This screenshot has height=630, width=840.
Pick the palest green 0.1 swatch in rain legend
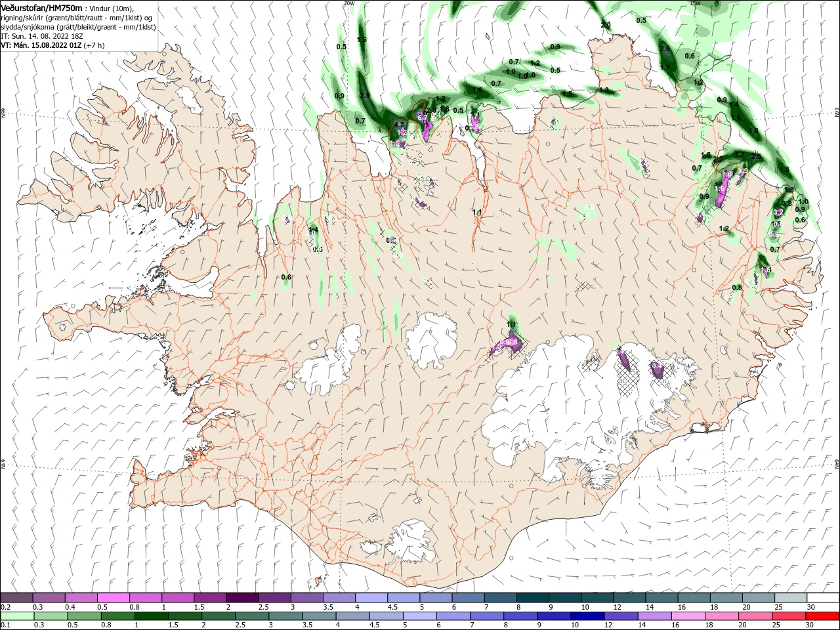18,616
